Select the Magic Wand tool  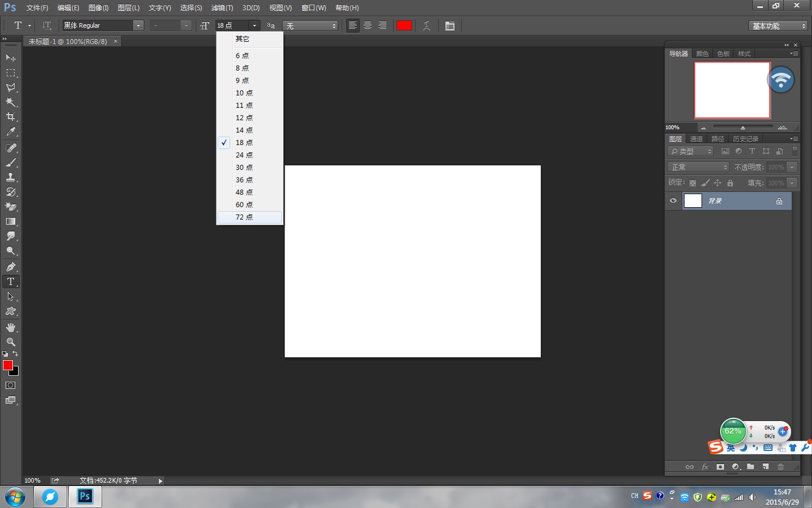point(11,102)
